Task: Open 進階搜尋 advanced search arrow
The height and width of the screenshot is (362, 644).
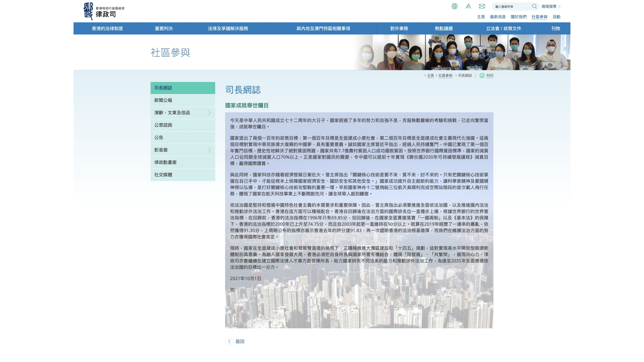Action: 559,6
